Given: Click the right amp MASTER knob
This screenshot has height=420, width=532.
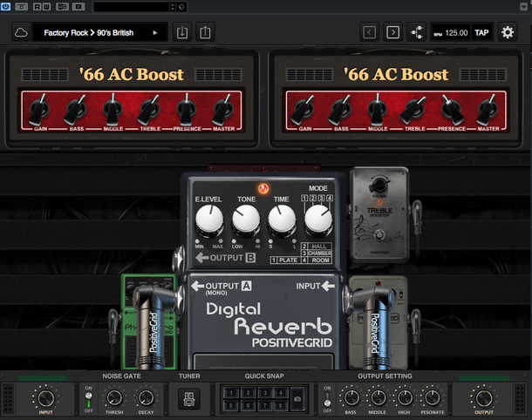Looking at the screenshot, I should (488, 110).
